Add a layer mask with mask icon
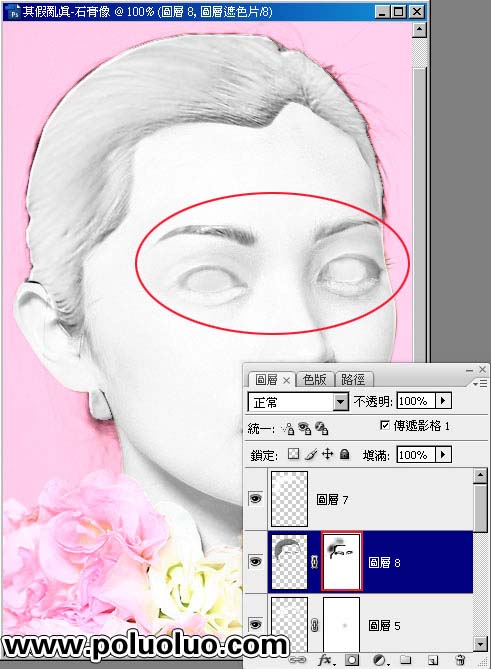Image resolution: width=491 pixels, height=669 pixels. coord(352,660)
